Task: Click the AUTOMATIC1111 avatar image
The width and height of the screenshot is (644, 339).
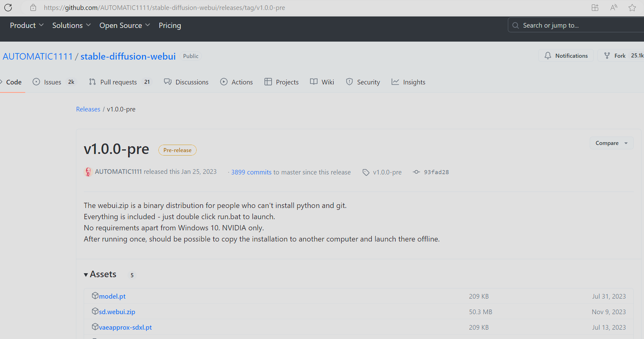Action: coord(88,172)
